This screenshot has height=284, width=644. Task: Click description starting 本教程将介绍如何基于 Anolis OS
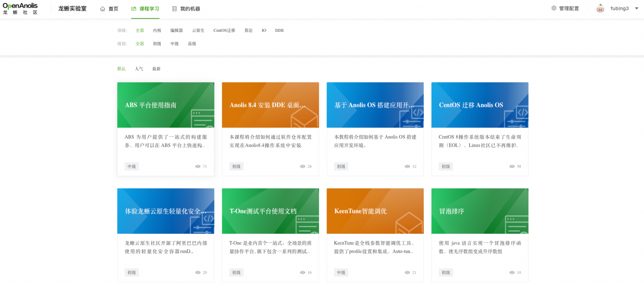375,141
